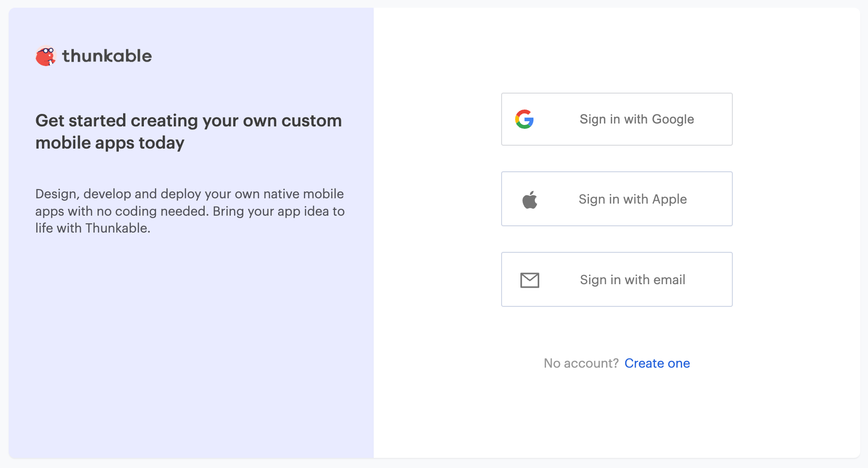Select the 'Sign in with email' label text
The width and height of the screenshot is (868, 468).
pos(632,280)
